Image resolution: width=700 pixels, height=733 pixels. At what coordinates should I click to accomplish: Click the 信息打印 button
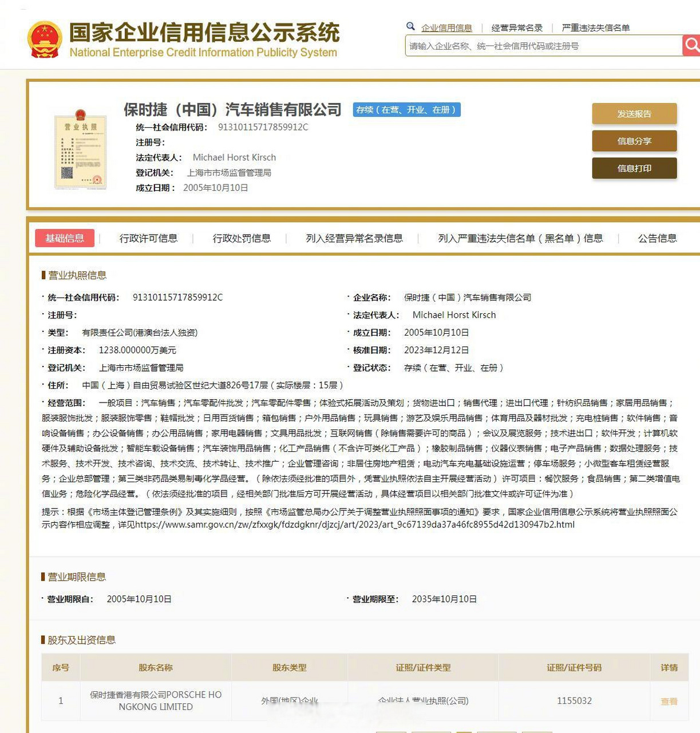click(x=634, y=168)
